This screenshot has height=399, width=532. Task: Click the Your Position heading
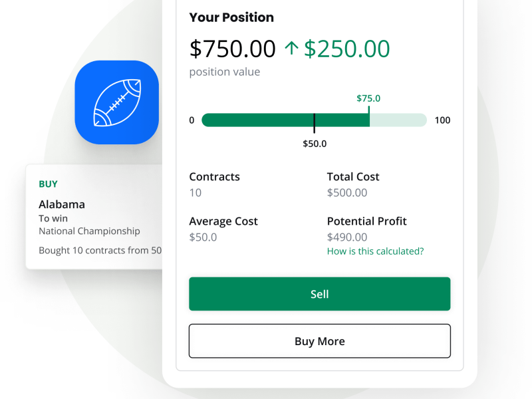(231, 17)
